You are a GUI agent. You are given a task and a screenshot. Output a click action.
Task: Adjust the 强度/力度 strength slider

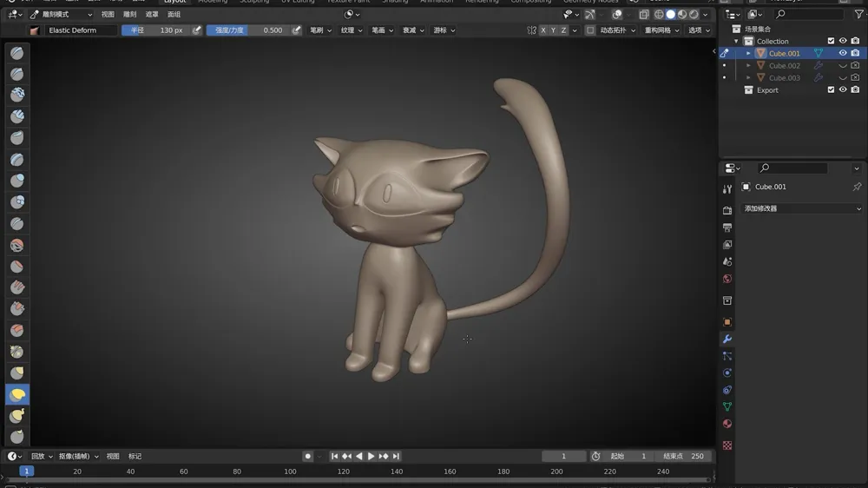click(248, 30)
